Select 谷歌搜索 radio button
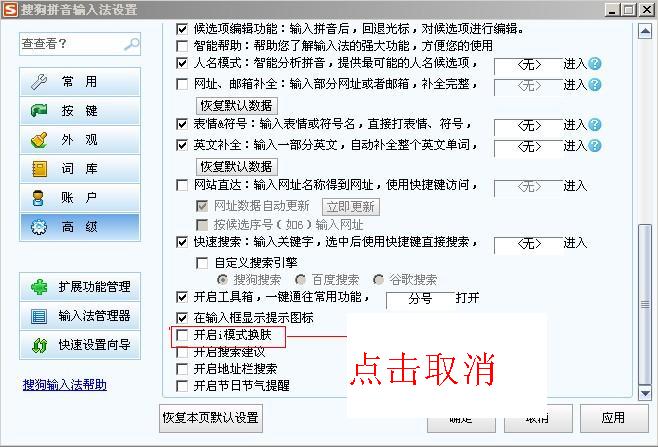The image size is (658, 447). (x=379, y=280)
